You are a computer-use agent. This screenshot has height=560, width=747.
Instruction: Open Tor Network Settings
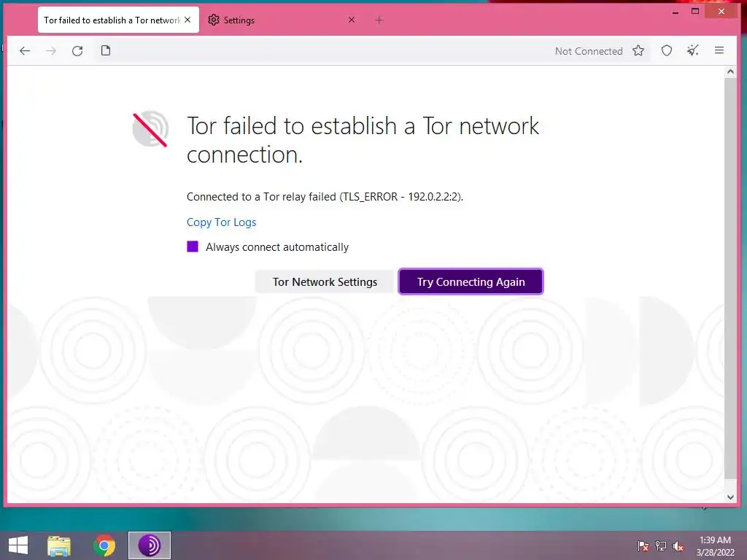(325, 282)
